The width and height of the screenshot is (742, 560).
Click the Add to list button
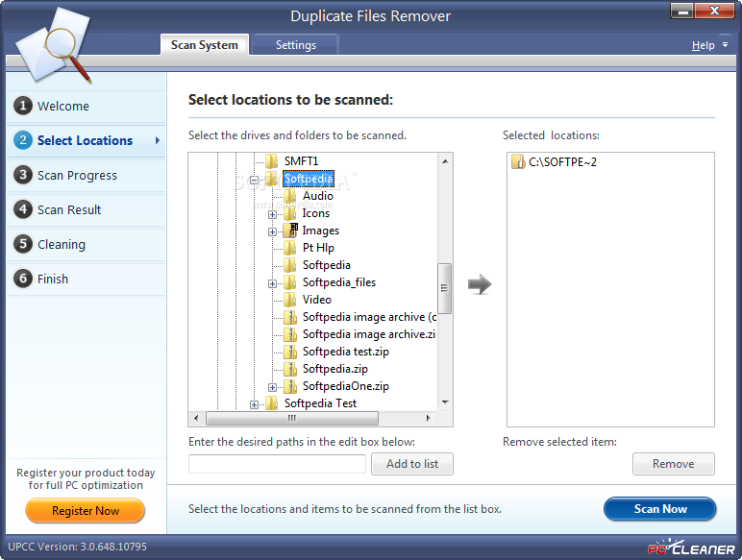pos(412,464)
